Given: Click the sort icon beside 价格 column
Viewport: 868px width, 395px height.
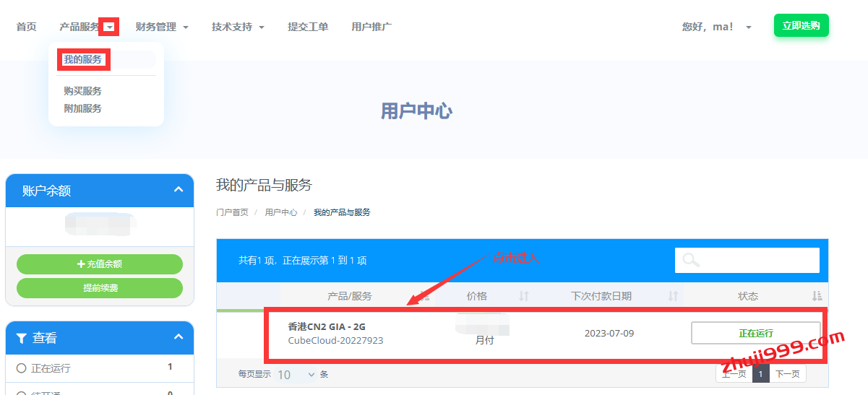Looking at the screenshot, I should pos(524,296).
